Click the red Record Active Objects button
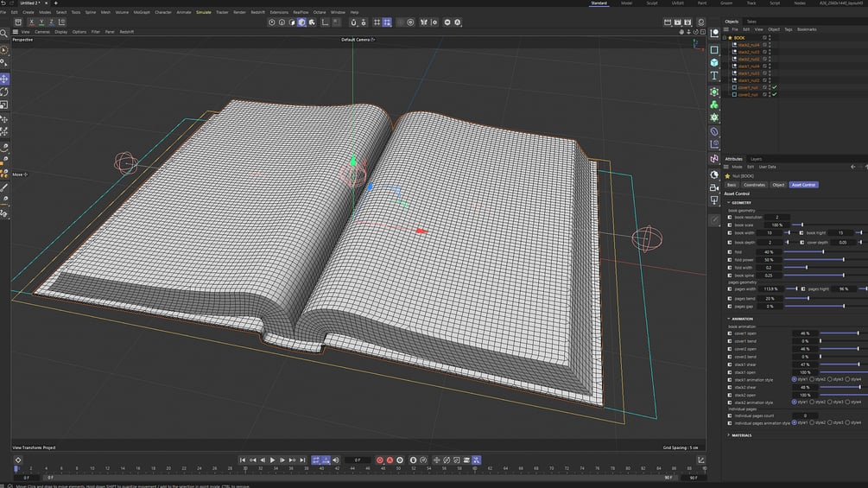Screen dimensions: 868x488 [380, 459]
